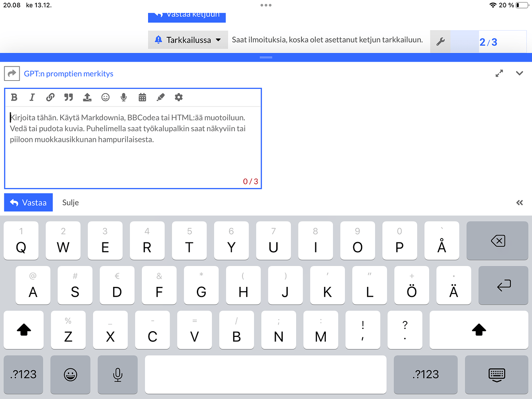
Task: Toggle preview pane with double chevron
Action: click(x=520, y=203)
